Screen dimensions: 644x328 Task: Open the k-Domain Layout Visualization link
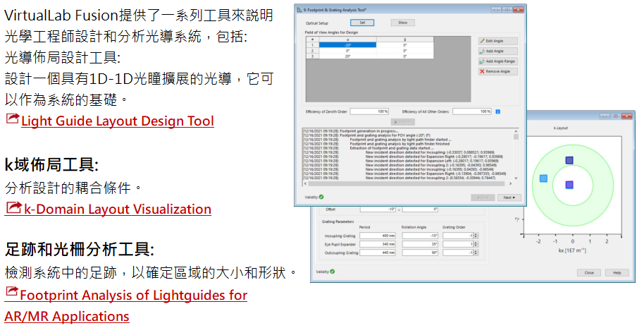118,209
